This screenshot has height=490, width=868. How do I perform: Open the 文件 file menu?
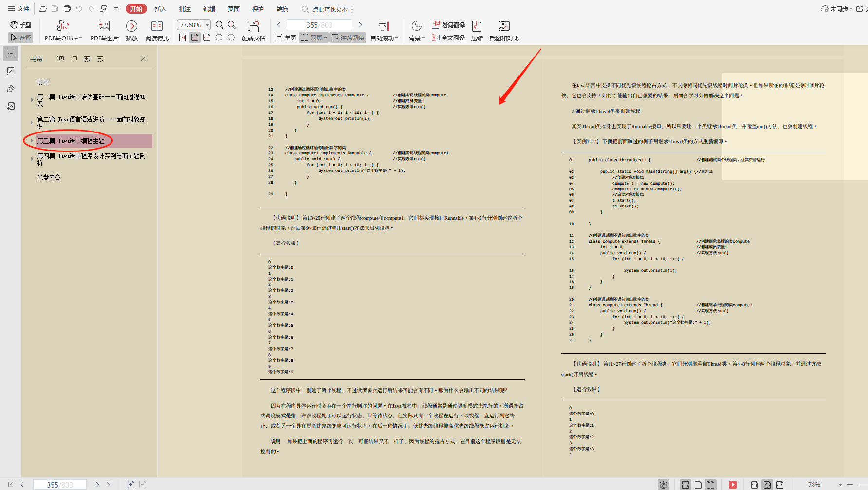pyautogui.click(x=18, y=9)
